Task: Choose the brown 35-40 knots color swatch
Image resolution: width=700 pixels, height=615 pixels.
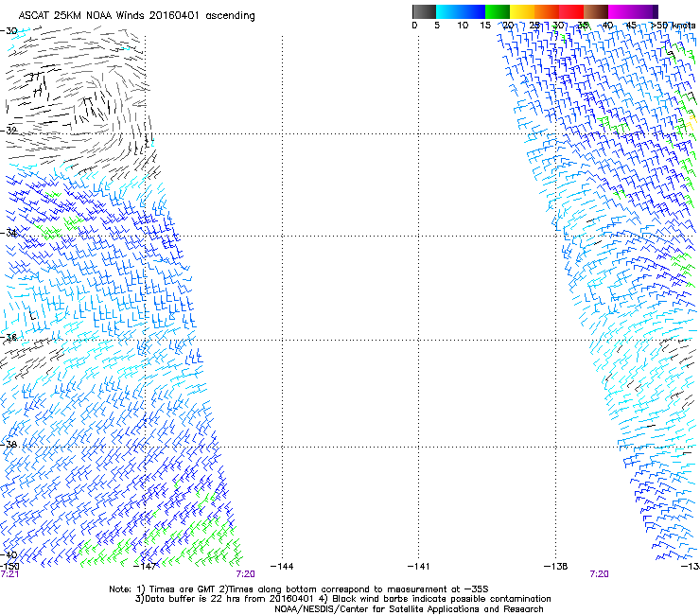Action: (x=596, y=11)
